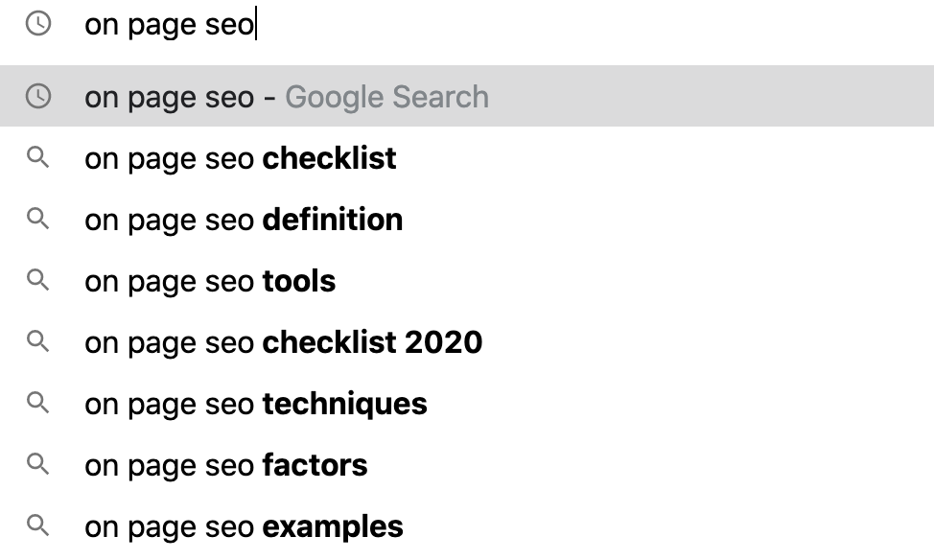
Task: Open the highlighted 'on page seo' history entry
Action: [169, 97]
